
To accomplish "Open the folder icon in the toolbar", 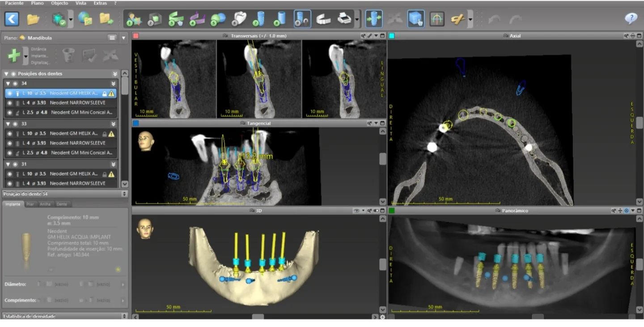I will point(33,19).
